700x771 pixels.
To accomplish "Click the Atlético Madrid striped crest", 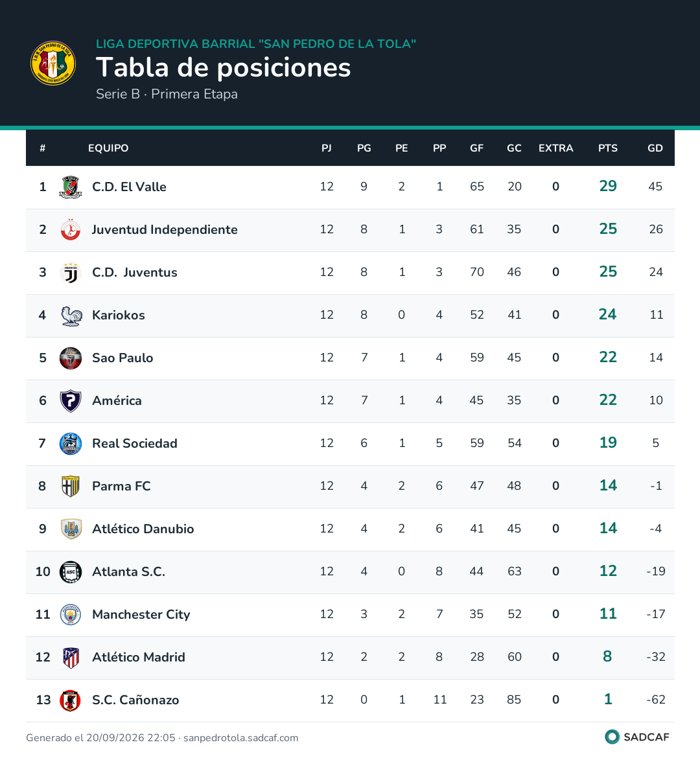I will point(71,658).
